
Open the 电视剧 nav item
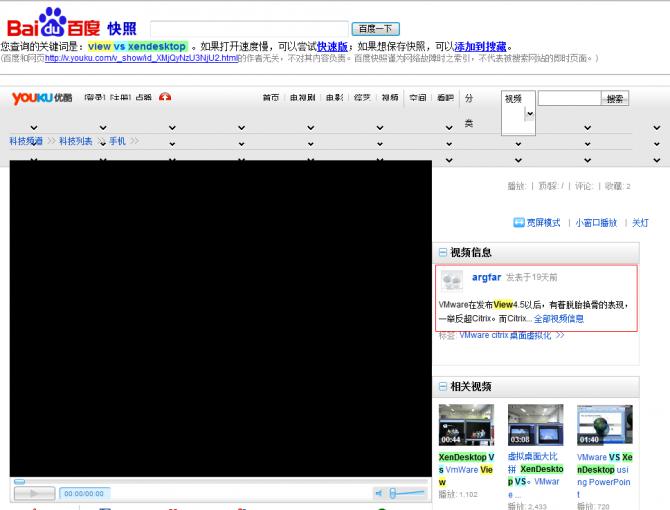(x=303, y=98)
